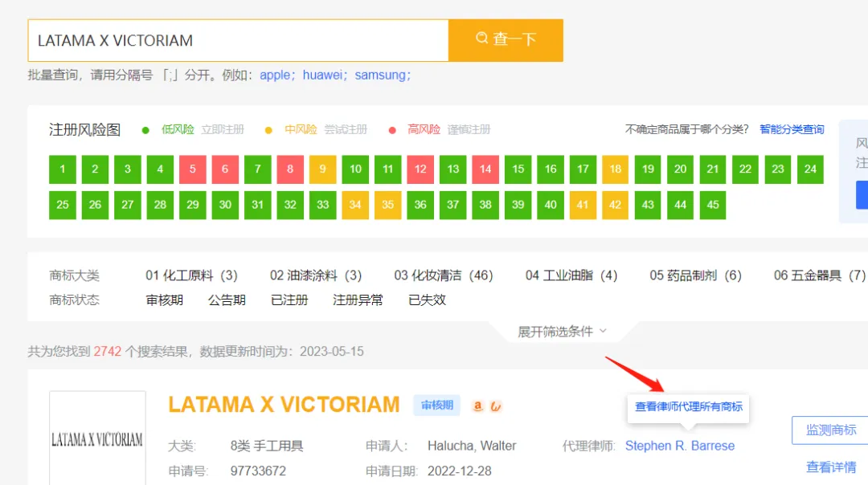Viewport: 868px width, 485px height.
Task: Filter status by 已失效
Action: click(x=427, y=300)
